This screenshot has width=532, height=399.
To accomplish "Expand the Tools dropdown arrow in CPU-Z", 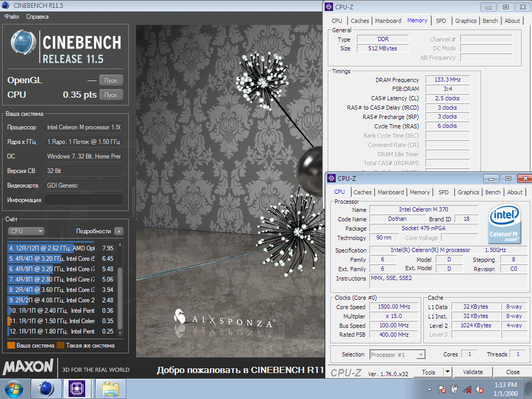I will (447, 372).
